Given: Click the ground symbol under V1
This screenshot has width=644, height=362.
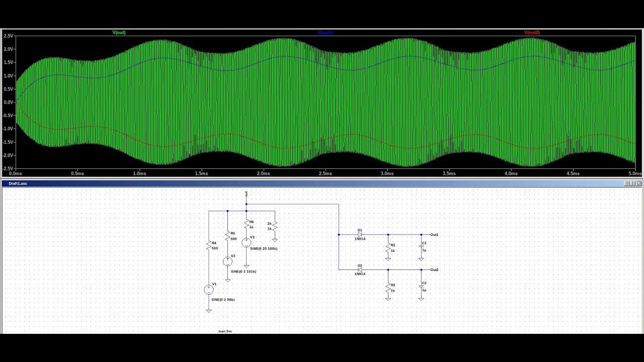Looking at the screenshot, I should tap(209, 311).
